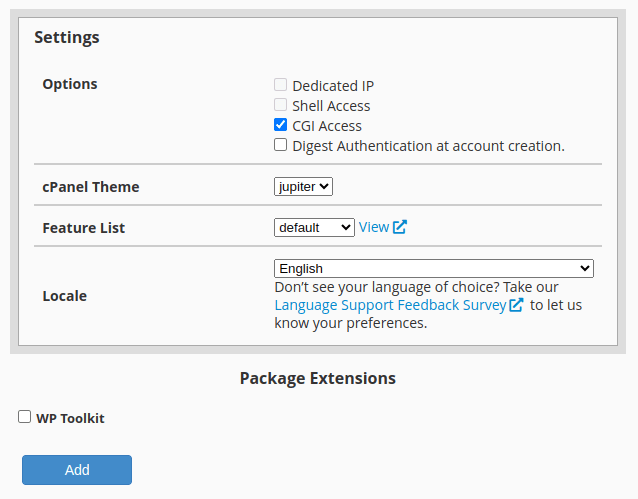Screen dimensions: 638x499
Task: Click the Settings heading
Action: tap(67, 37)
